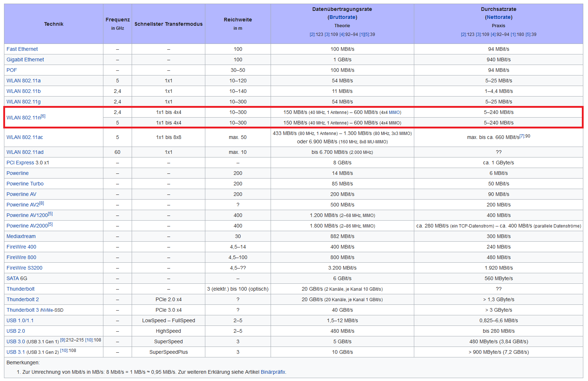Select the 10–140 range cell
588x381 pixels.
(238, 91)
